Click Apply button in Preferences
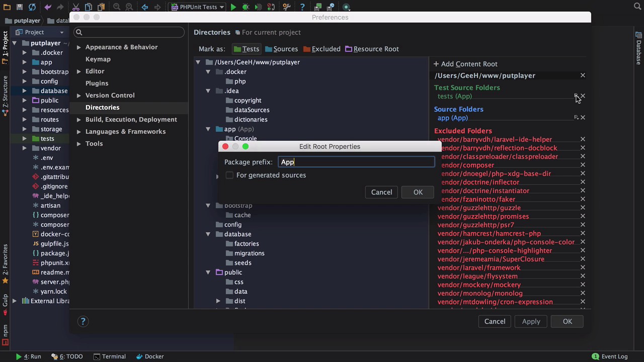This screenshot has width=644, height=362. pyautogui.click(x=531, y=321)
